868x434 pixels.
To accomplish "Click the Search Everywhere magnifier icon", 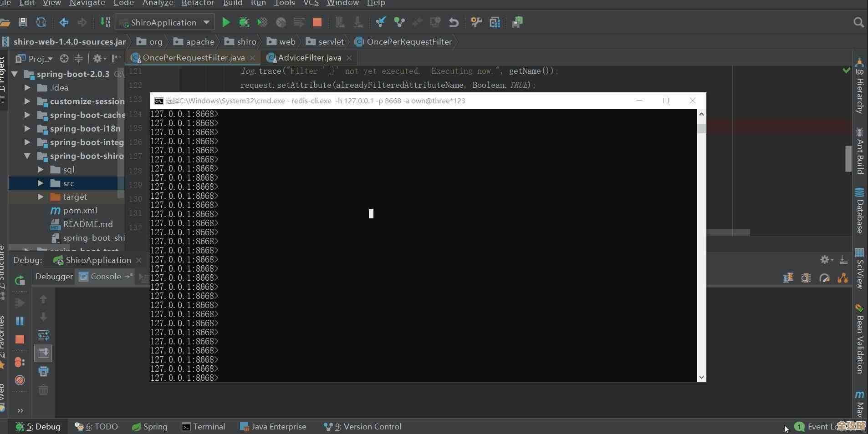I will (858, 22).
